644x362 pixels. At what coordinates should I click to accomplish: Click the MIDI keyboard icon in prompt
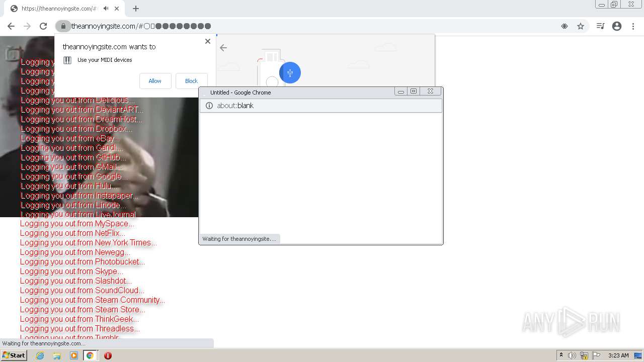coord(67,60)
